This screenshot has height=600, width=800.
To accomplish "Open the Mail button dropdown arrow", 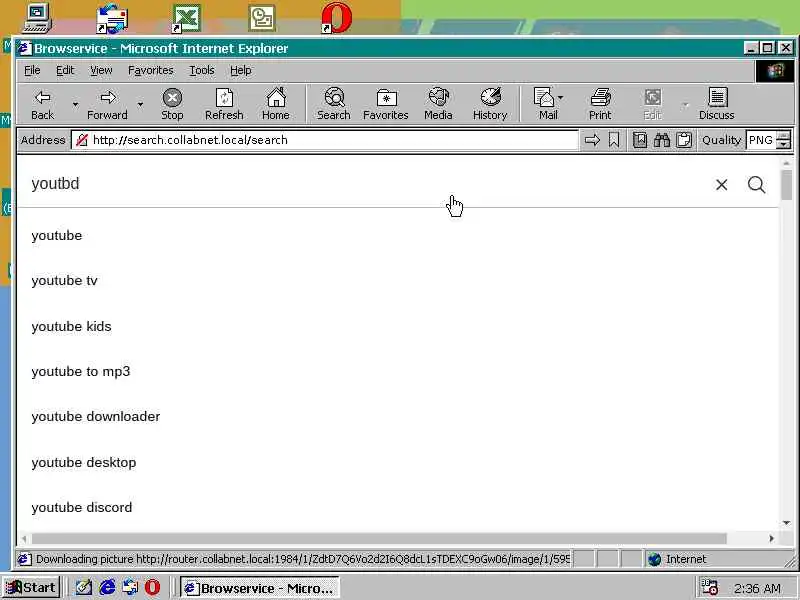I will point(561,97).
